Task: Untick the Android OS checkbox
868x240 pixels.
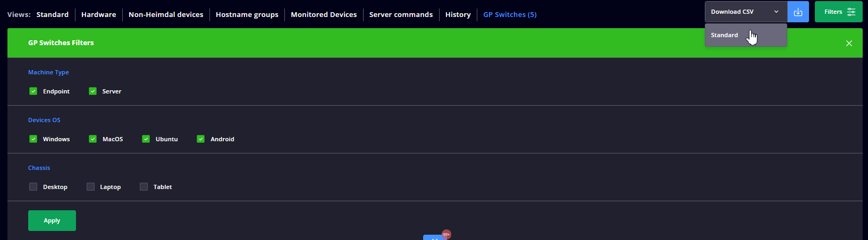Action: click(x=201, y=139)
